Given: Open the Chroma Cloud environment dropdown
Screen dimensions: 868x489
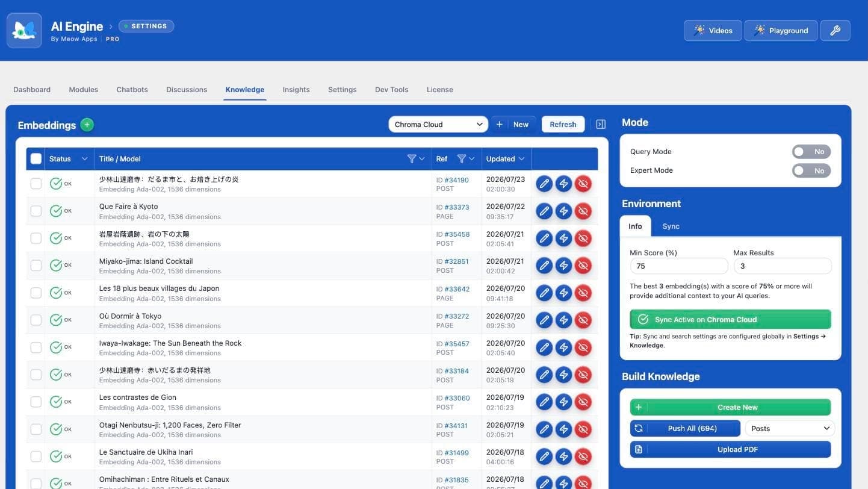Looking at the screenshot, I should click(438, 124).
